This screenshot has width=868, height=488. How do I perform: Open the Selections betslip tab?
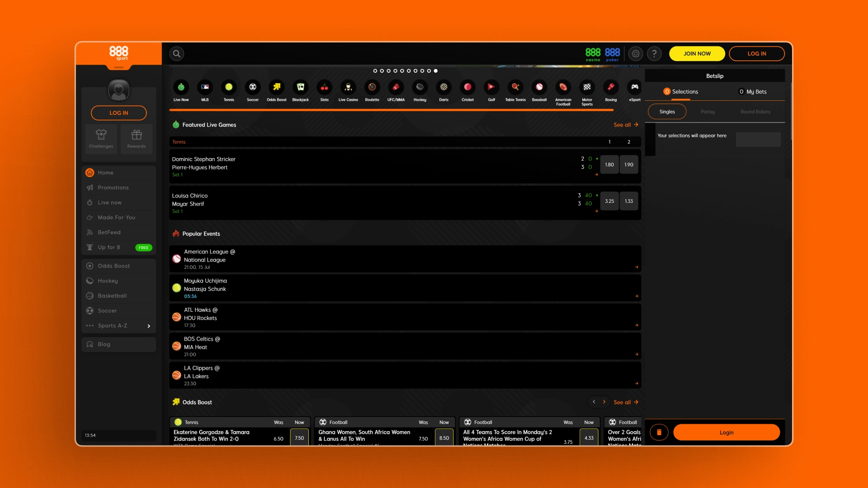680,92
